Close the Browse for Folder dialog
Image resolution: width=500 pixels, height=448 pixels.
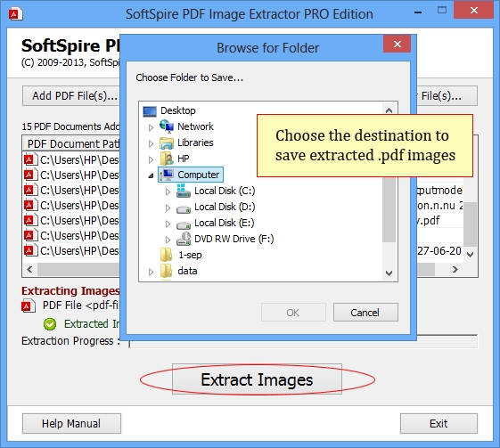(397, 44)
